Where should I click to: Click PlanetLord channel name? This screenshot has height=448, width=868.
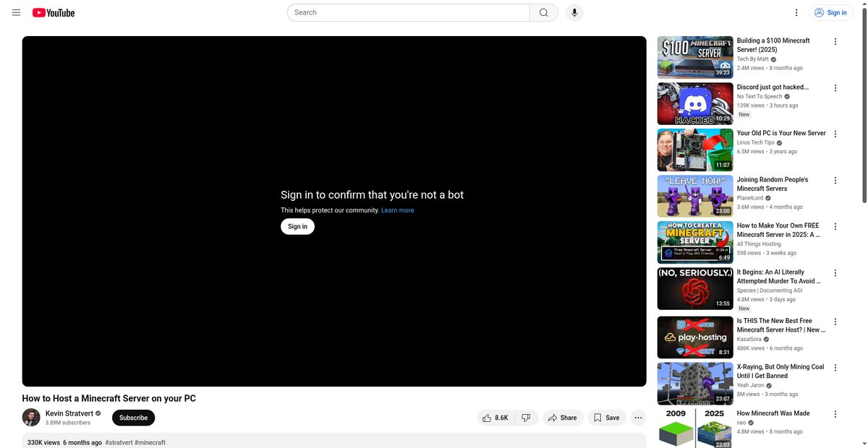[x=750, y=198]
